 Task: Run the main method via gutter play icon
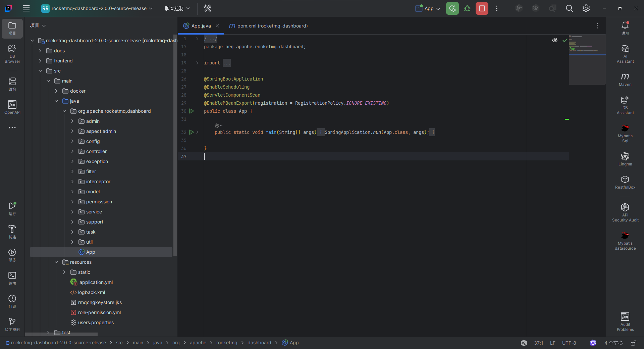[x=191, y=132]
